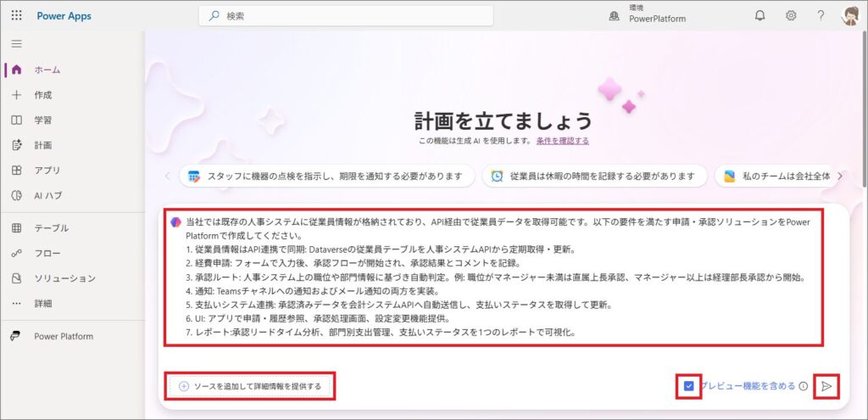Open the app launcher waffle icon

tap(17, 15)
